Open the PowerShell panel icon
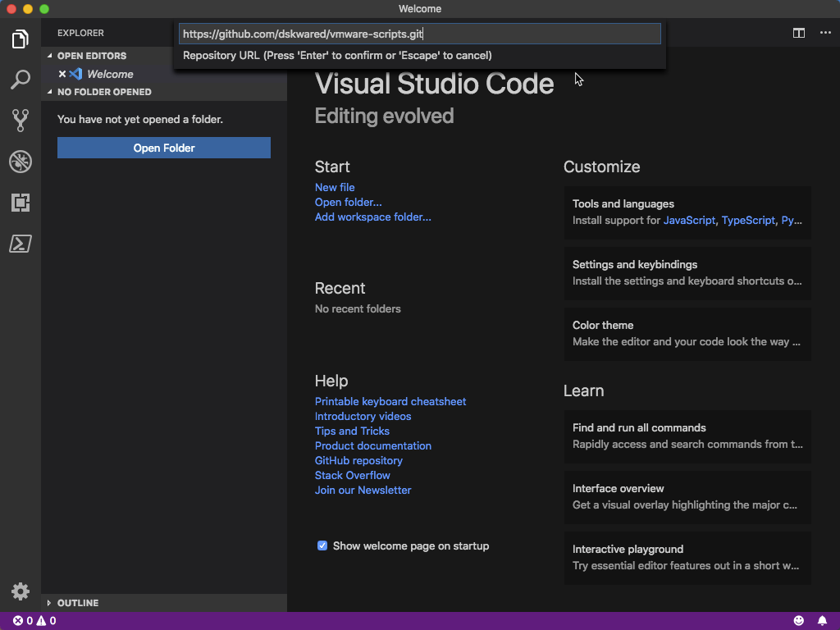This screenshot has width=840, height=630. [21, 244]
